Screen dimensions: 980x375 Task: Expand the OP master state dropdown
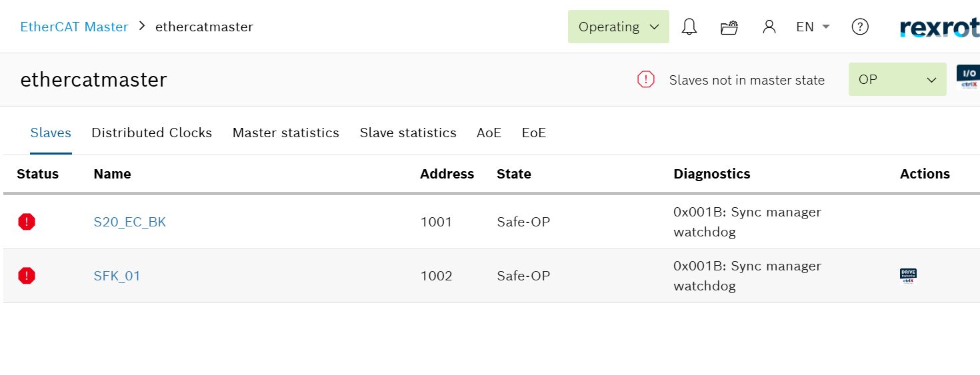click(x=897, y=80)
